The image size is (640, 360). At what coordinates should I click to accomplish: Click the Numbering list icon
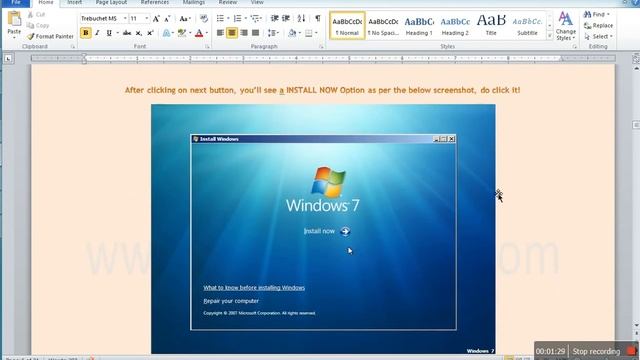(x=237, y=18)
